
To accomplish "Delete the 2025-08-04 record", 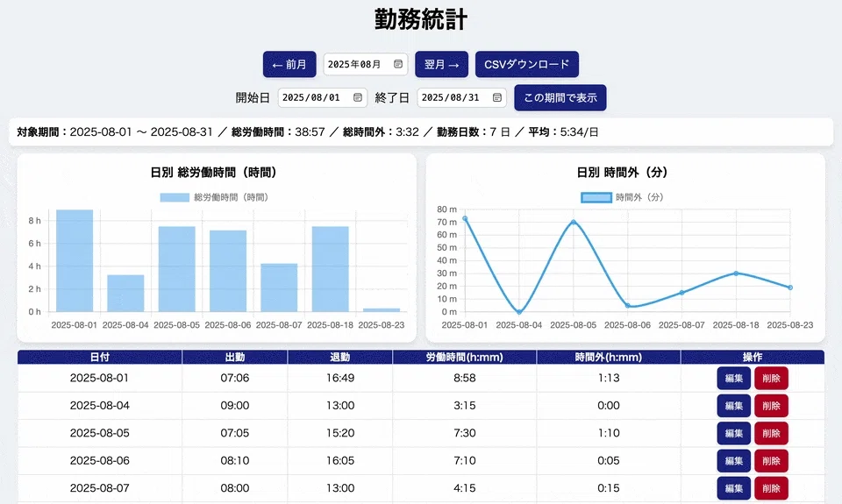I will pyautogui.click(x=771, y=406).
